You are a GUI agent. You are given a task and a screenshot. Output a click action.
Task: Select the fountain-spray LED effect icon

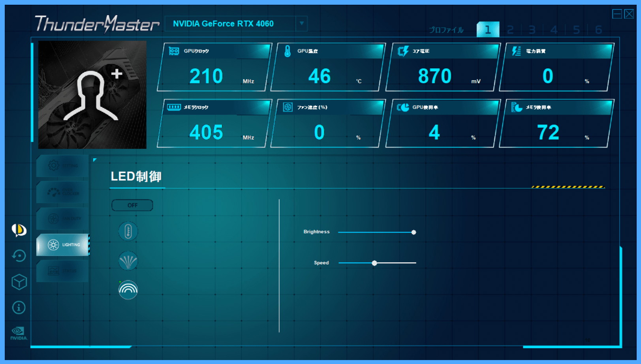pyautogui.click(x=128, y=261)
